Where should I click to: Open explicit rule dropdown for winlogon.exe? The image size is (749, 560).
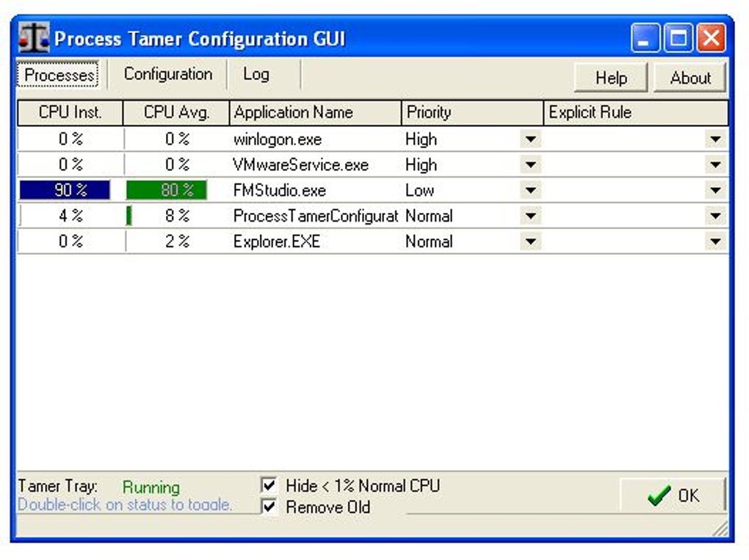pyautogui.click(x=715, y=139)
